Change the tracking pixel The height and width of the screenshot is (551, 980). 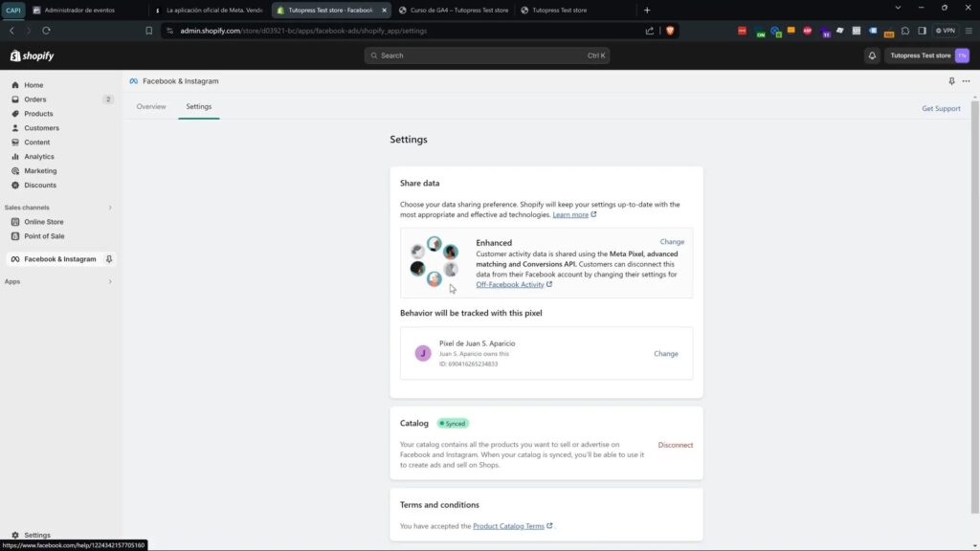pos(666,354)
